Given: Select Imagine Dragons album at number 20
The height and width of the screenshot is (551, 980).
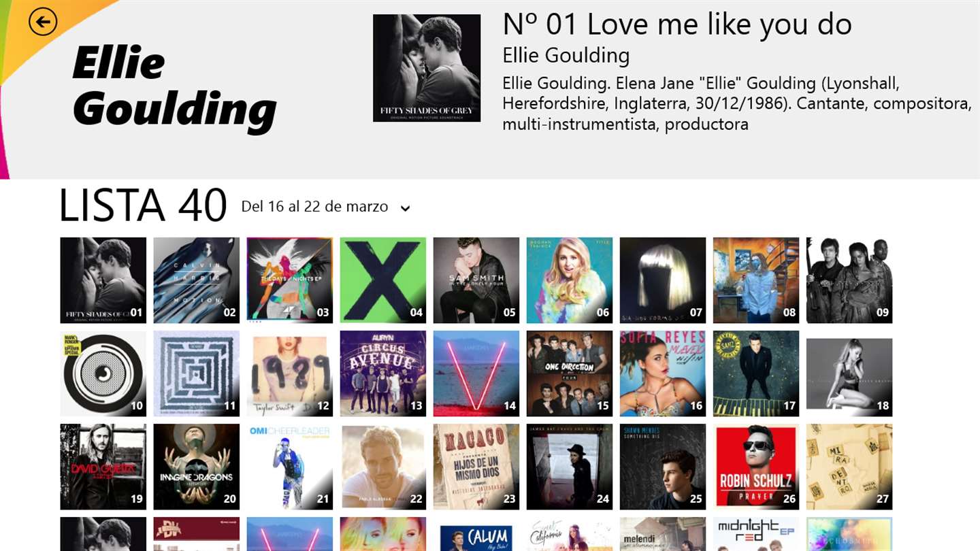Looking at the screenshot, I should pos(196,467).
